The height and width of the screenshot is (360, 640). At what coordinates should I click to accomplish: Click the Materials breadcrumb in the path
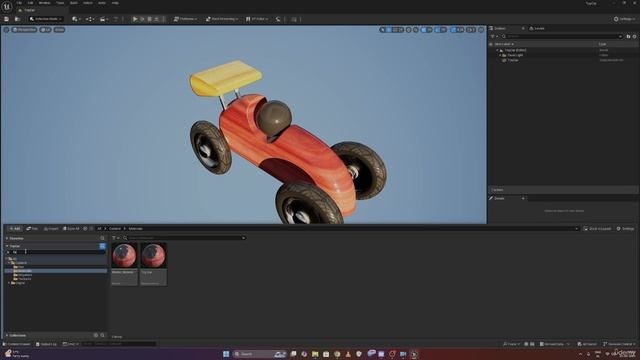pos(136,229)
